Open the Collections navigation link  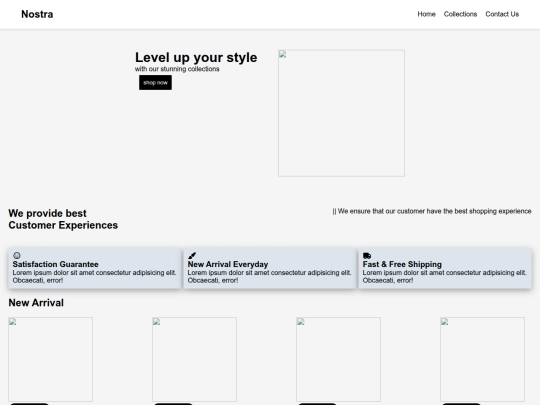click(460, 14)
